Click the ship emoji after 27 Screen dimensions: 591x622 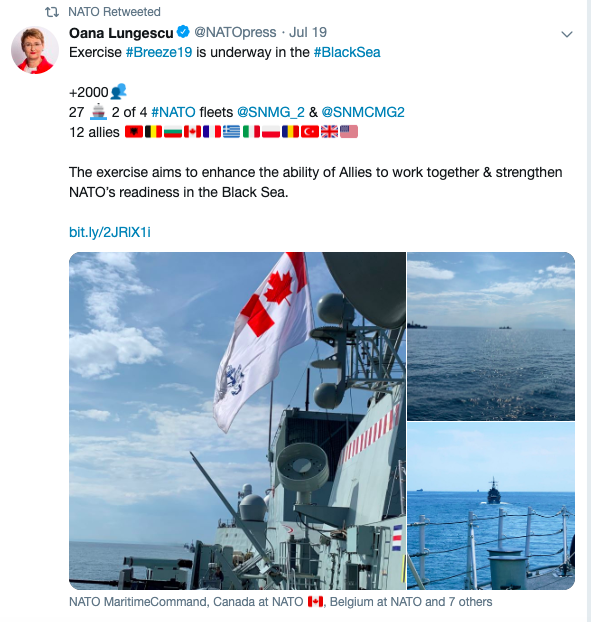tap(98, 112)
